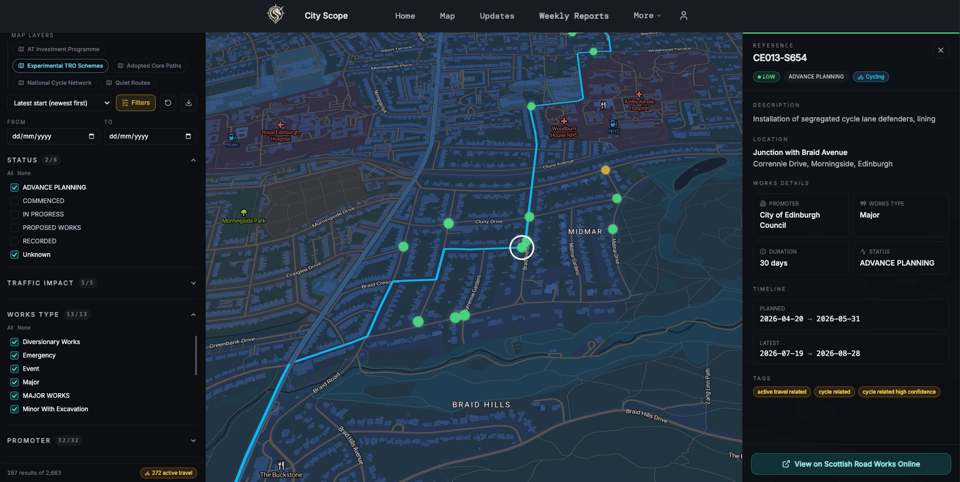Expand the Promoter filter section
The height and width of the screenshot is (482, 960).
click(193, 440)
